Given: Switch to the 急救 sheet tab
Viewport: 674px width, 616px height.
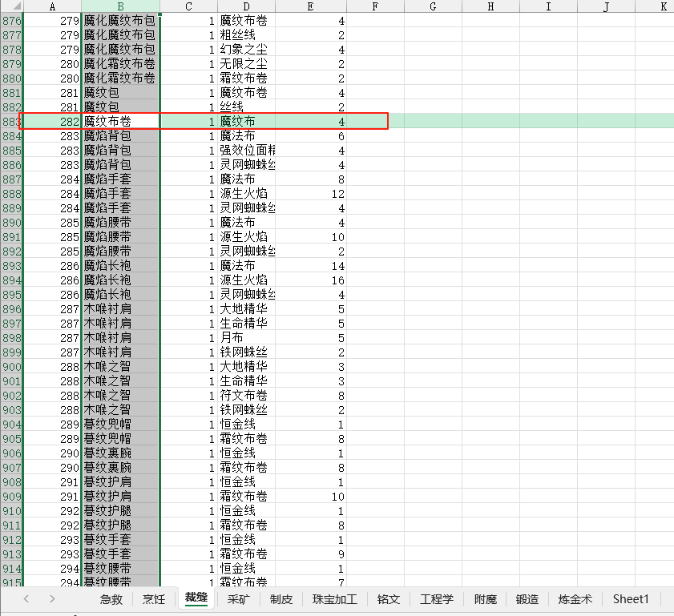Looking at the screenshot, I should pos(111,599).
